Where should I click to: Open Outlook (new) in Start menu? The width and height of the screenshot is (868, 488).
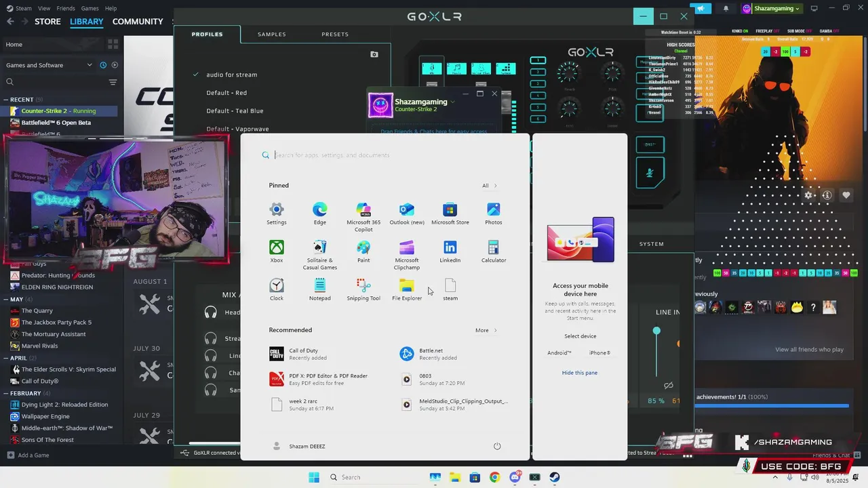407,214
